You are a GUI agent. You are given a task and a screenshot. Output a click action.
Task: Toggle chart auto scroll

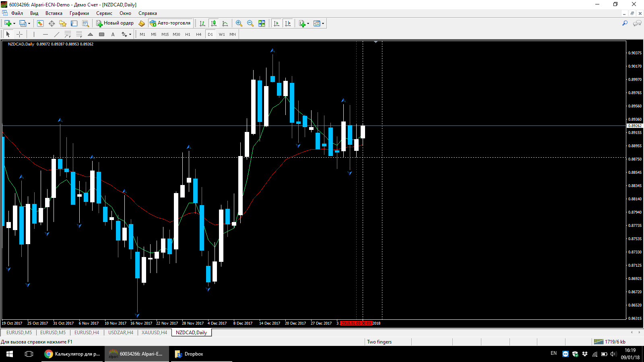277,23
